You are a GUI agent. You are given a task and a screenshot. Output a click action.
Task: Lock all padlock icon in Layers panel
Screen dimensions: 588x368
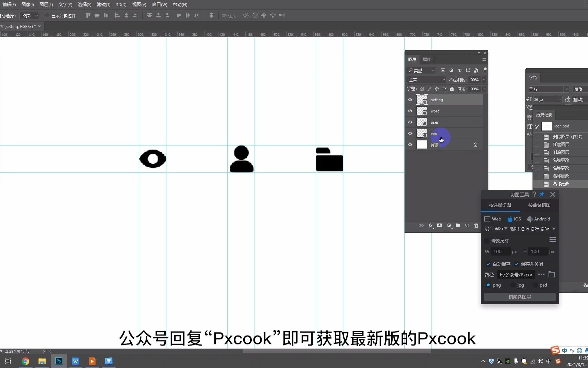pos(452,89)
